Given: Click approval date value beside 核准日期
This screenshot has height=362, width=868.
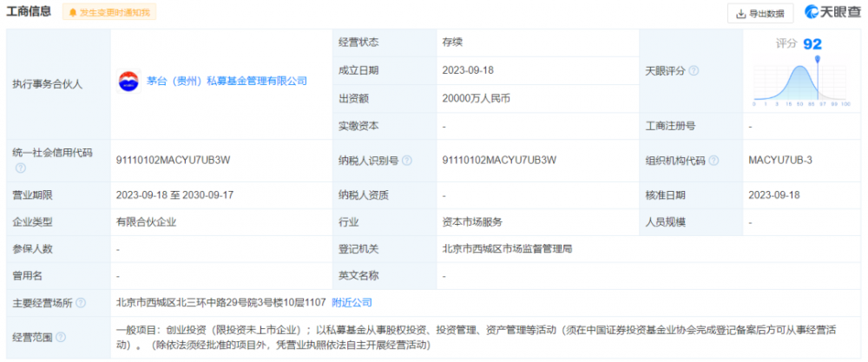Looking at the screenshot, I should click(774, 194).
